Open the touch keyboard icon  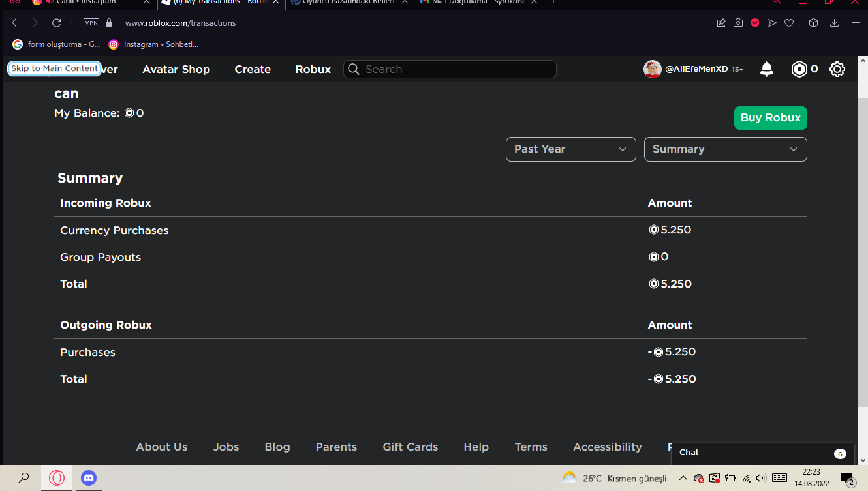[779, 478]
